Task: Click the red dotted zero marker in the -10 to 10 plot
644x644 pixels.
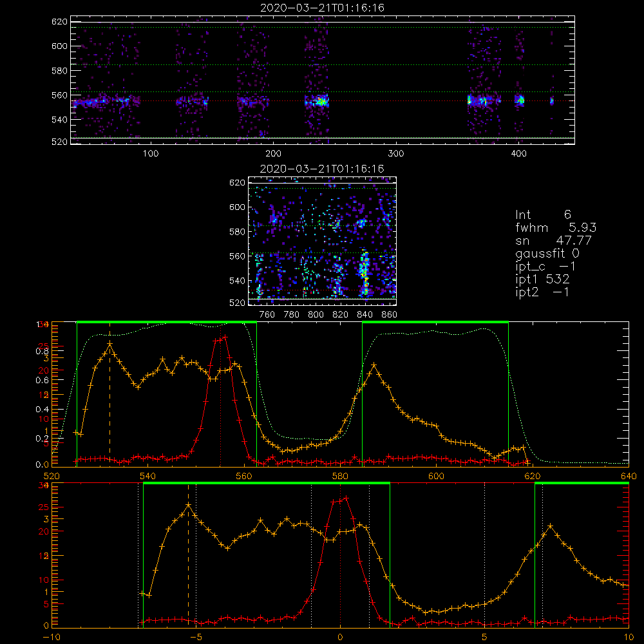Action: pyautogui.click(x=340, y=555)
